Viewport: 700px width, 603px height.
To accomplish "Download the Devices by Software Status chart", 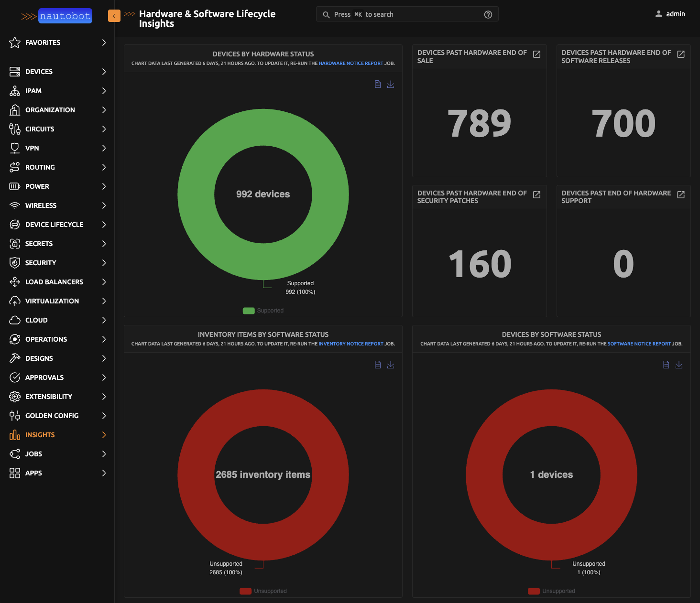I will 678,365.
